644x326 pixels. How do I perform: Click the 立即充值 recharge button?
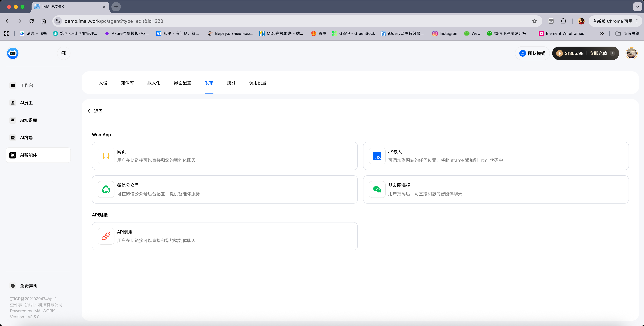pyautogui.click(x=599, y=53)
